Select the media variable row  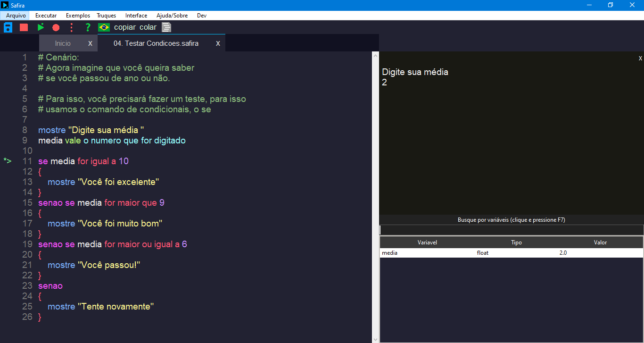pos(512,253)
